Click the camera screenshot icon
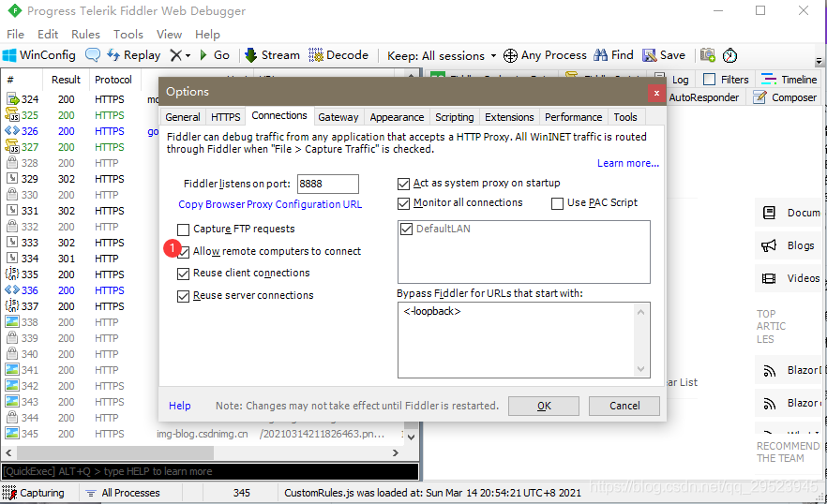The width and height of the screenshot is (827, 504). coord(708,55)
